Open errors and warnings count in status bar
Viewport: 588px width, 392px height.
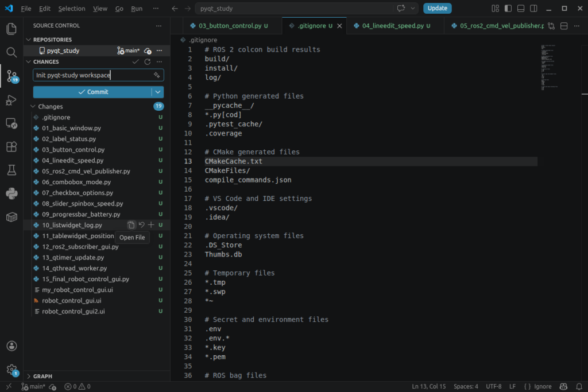pos(78,387)
